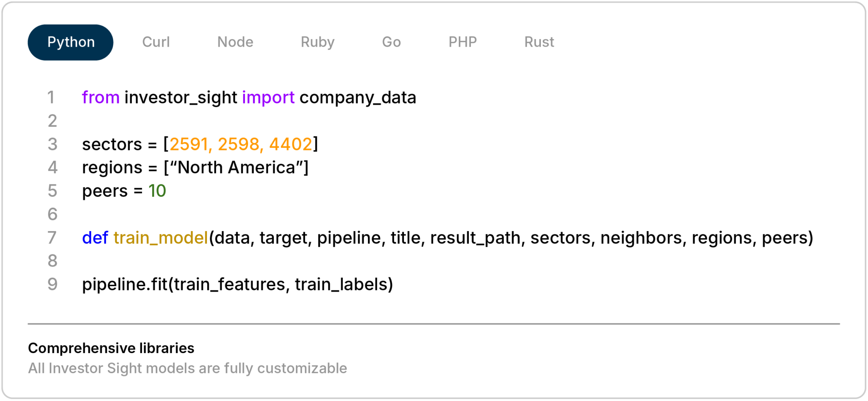The image size is (868, 401).
Task: Select the company_data import name
Action: (357, 97)
